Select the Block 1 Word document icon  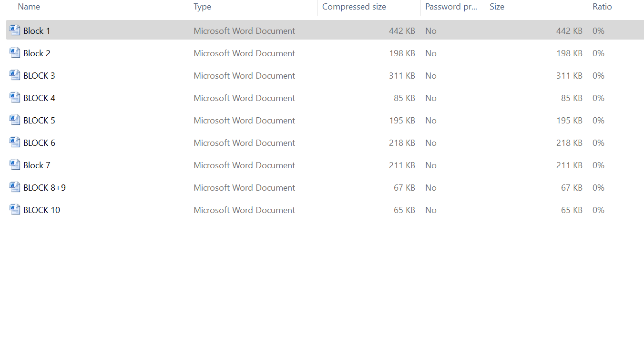[x=15, y=30]
